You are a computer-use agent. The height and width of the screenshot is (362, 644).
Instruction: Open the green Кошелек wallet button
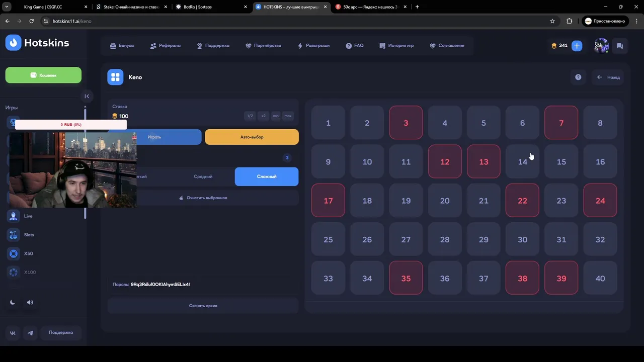click(x=43, y=75)
